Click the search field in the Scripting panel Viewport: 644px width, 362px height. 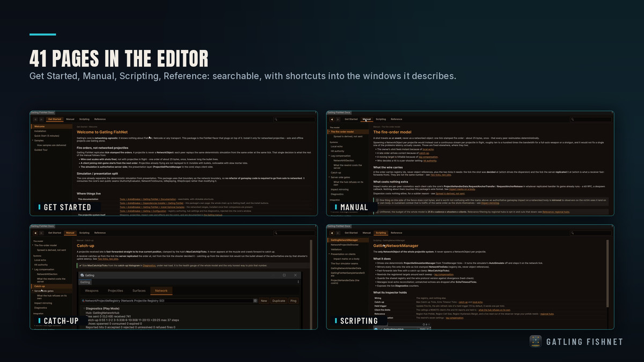pos(591,233)
